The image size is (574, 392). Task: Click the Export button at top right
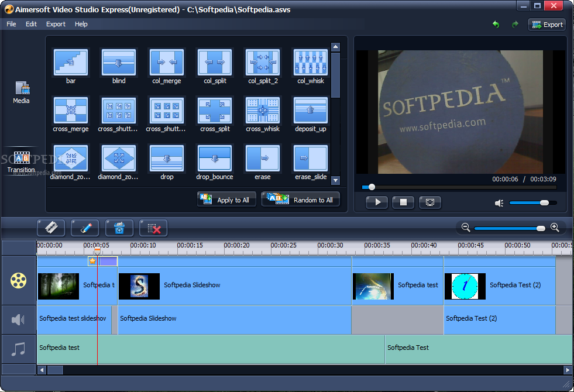[x=547, y=25]
